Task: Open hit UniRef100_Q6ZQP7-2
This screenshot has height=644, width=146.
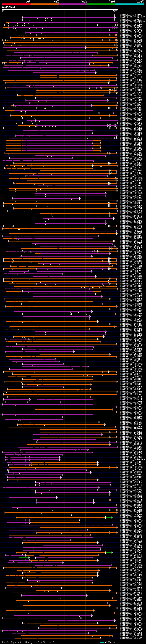Action: tap(132, 22)
